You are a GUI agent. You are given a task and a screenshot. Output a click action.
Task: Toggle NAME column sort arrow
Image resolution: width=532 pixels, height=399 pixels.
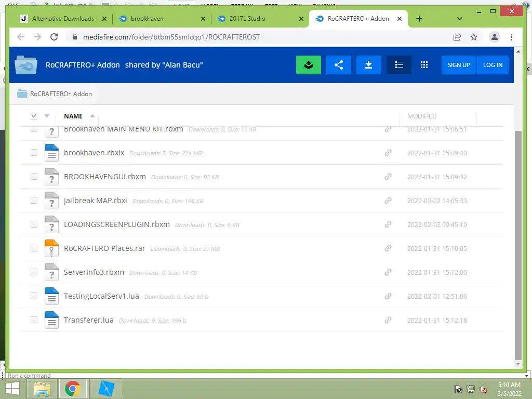(92, 116)
